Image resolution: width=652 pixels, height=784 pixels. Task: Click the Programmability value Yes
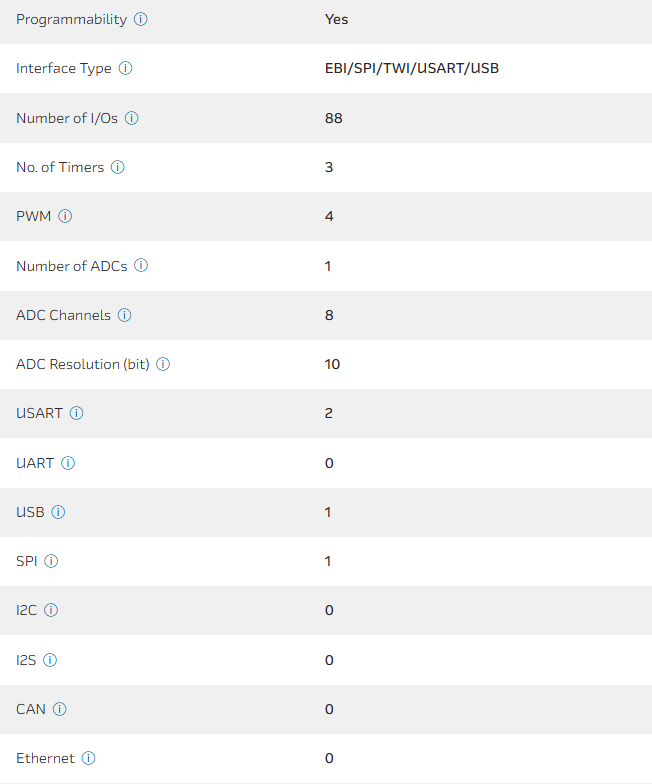(336, 19)
